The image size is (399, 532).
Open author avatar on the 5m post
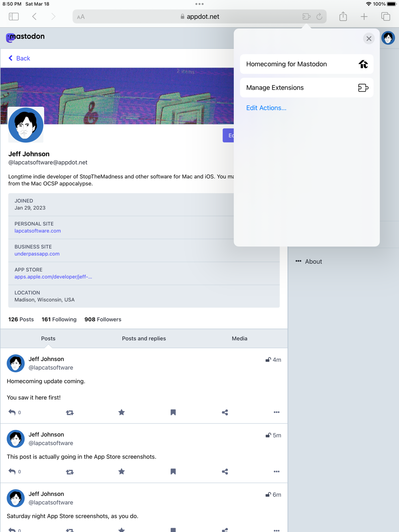point(16,439)
